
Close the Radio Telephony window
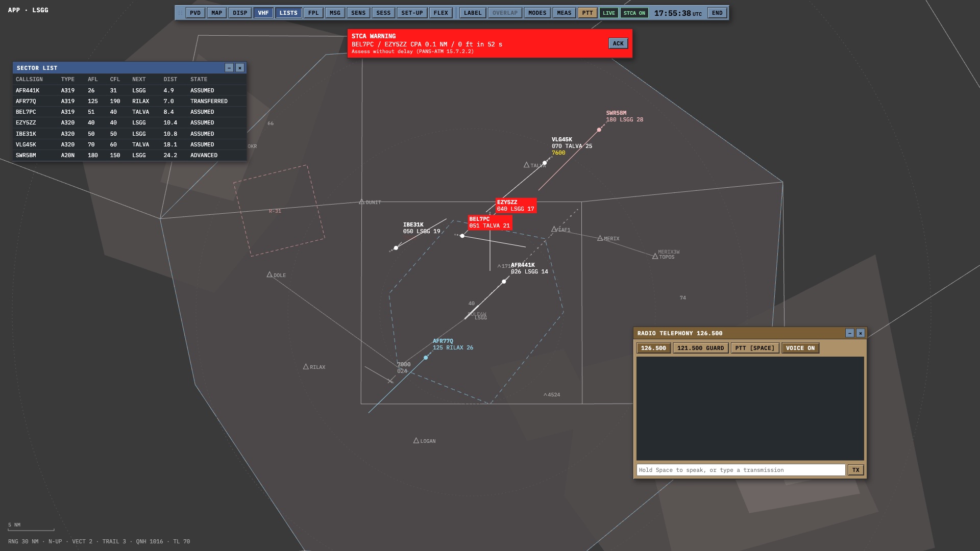coord(861,333)
